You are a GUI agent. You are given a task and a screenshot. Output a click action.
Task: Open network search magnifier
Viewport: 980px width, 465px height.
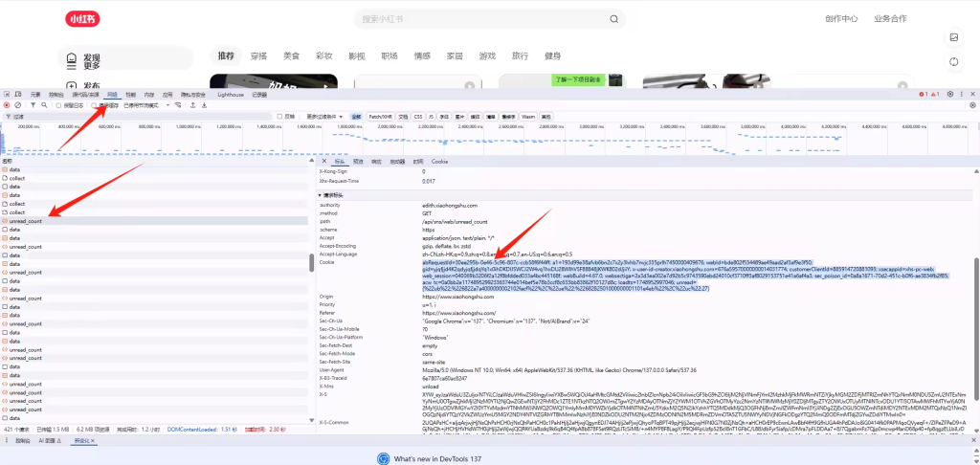tap(43, 105)
